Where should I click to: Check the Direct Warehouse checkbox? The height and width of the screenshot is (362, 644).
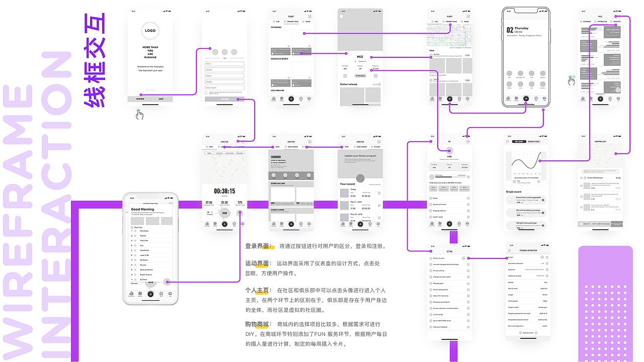tap(582, 177)
